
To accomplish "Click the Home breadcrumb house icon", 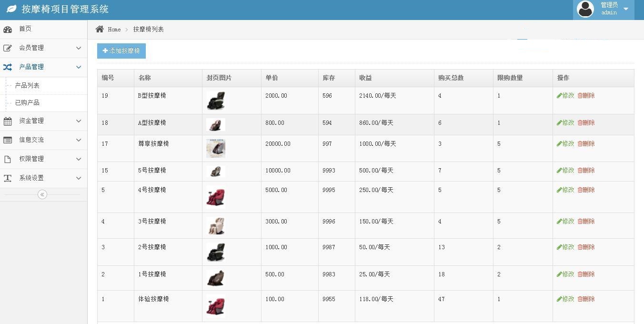I will pyautogui.click(x=100, y=30).
